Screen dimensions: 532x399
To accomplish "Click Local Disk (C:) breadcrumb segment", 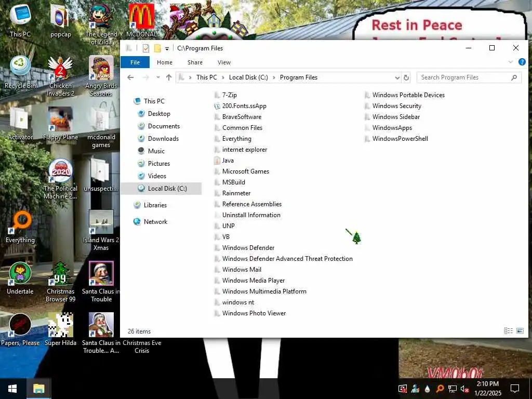I will coord(248,77).
